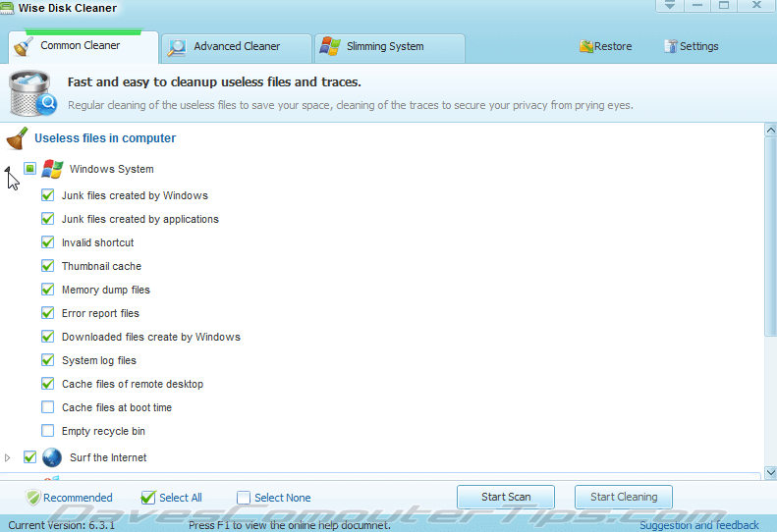This screenshot has width=777, height=532.
Task: Click the vertical scrollbar thumb
Action: [770, 237]
